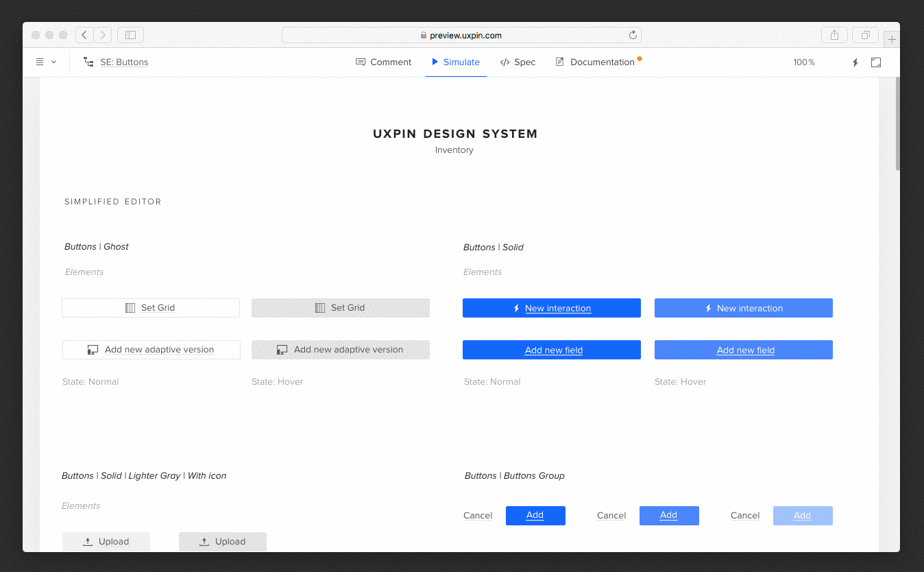Click the UXPIN DESIGN SYSTEM heading

tap(455, 134)
